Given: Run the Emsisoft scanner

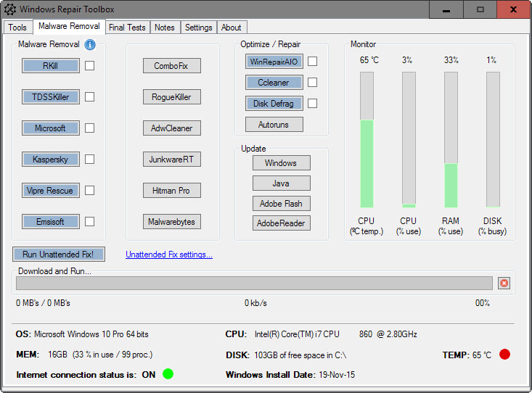Looking at the screenshot, I should (x=51, y=221).
